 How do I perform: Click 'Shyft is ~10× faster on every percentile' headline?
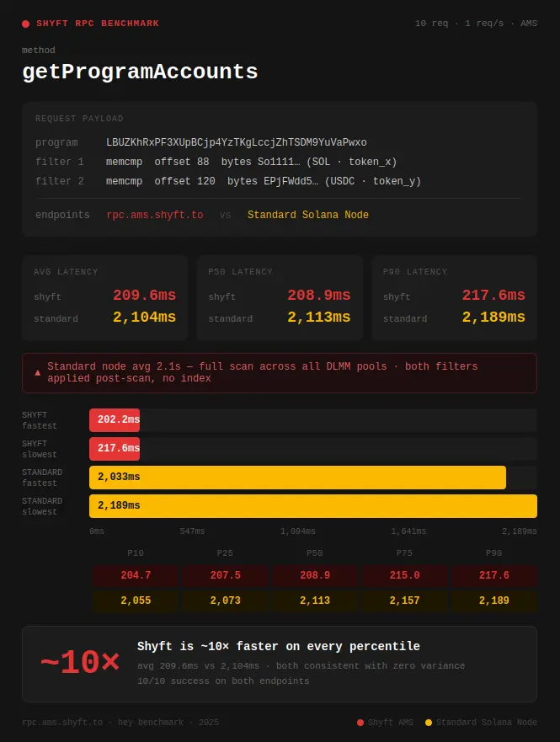click(279, 647)
